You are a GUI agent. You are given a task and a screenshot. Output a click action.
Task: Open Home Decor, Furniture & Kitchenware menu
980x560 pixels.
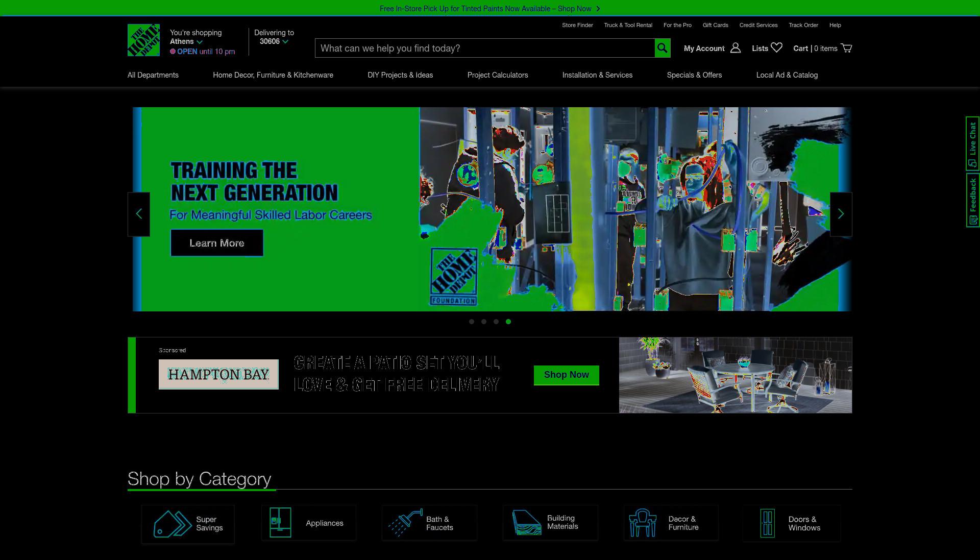[273, 75]
